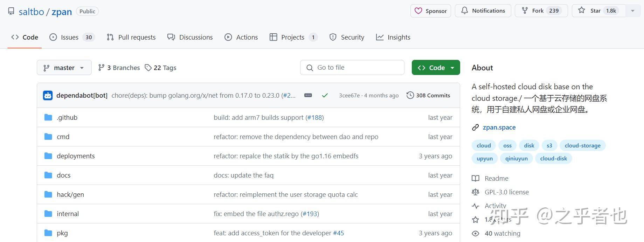Focus the Go to file search field
644x242 pixels.
[352, 67]
